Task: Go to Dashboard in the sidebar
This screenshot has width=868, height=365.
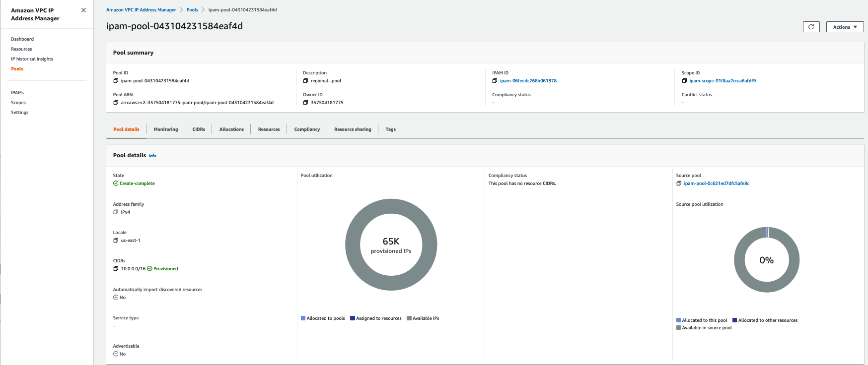Action: [x=22, y=39]
